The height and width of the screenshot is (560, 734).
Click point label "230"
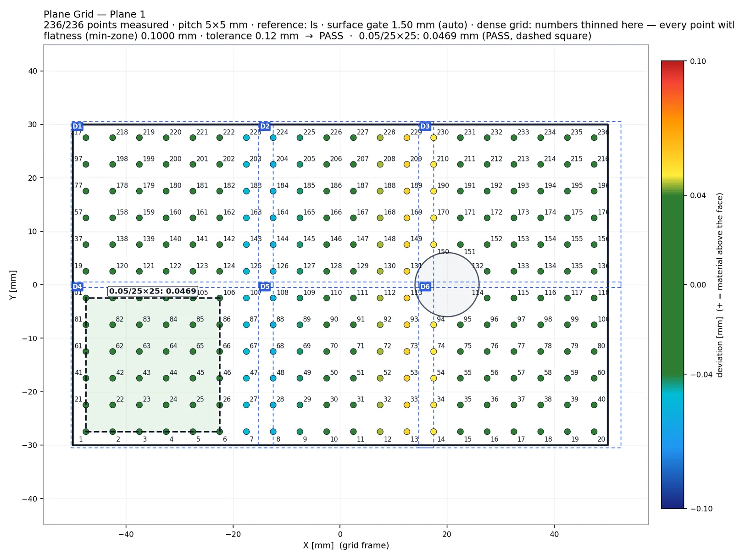pos(443,132)
